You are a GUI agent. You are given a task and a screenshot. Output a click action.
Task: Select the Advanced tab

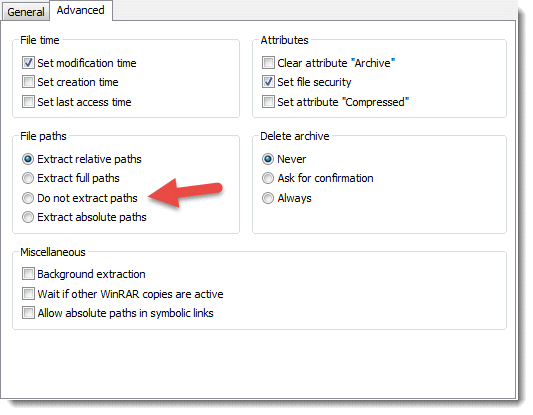tap(81, 10)
